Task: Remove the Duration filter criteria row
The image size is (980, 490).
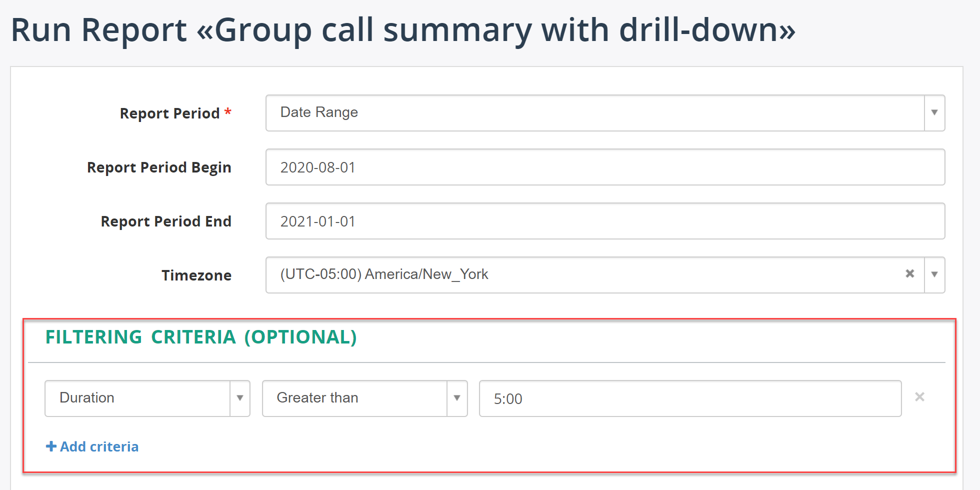Action: coord(919,397)
